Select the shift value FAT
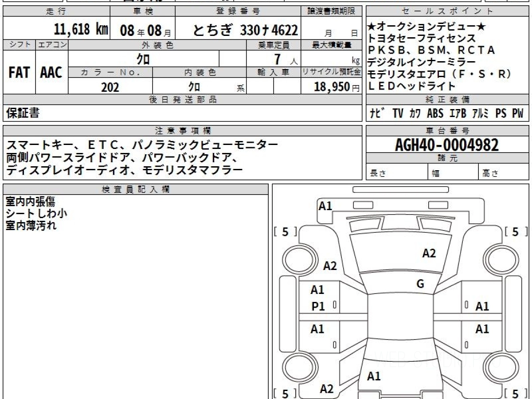This screenshot has width=532, height=399. [19, 72]
